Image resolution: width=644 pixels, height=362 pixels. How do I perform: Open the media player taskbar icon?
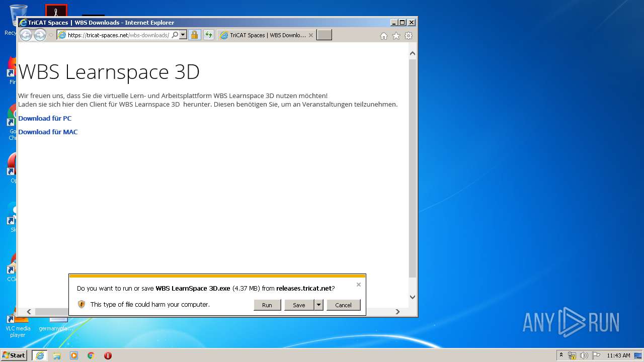click(74, 355)
